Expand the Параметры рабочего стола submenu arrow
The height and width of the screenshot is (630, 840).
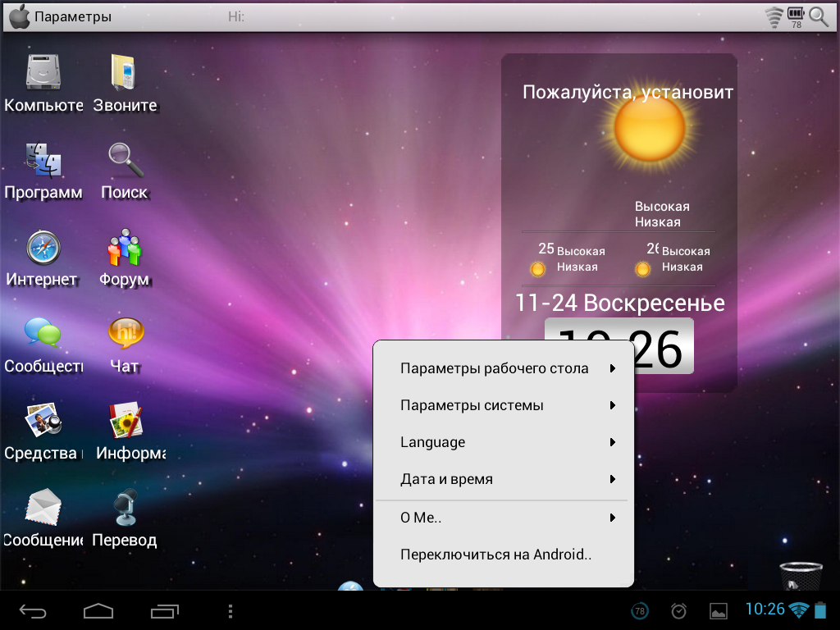pos(612,368)
